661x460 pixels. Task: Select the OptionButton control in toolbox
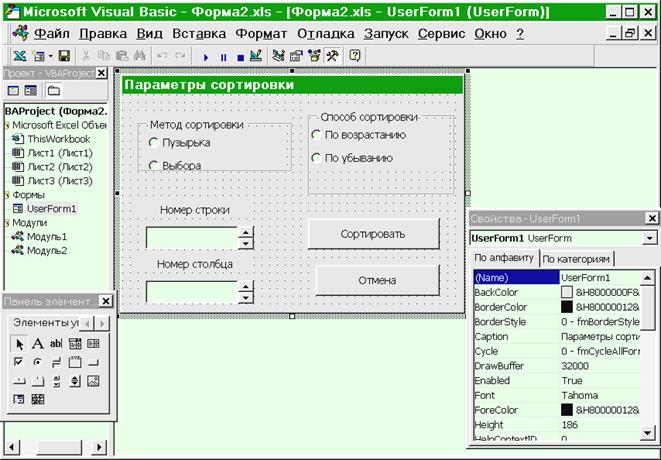[38, 362]
